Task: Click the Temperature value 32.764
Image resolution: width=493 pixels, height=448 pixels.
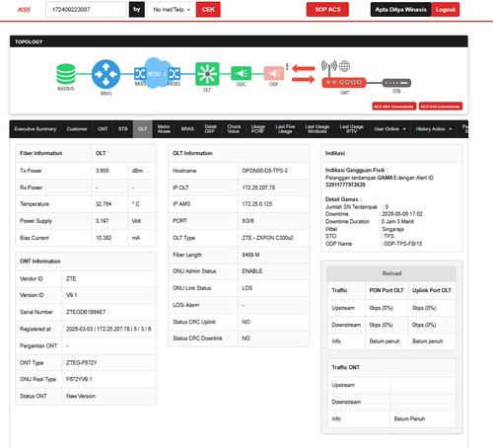Action: point(104,204)
